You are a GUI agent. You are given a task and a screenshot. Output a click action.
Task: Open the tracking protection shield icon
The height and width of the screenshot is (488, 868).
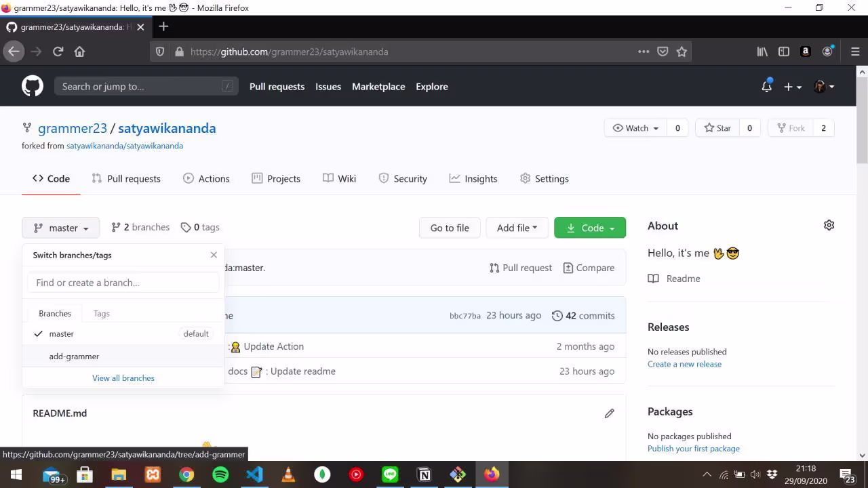160,52
